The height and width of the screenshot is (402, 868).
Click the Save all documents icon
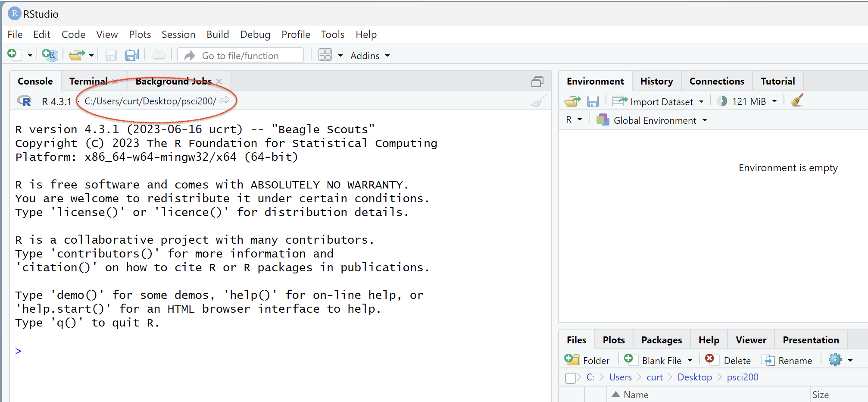[132, 55]
